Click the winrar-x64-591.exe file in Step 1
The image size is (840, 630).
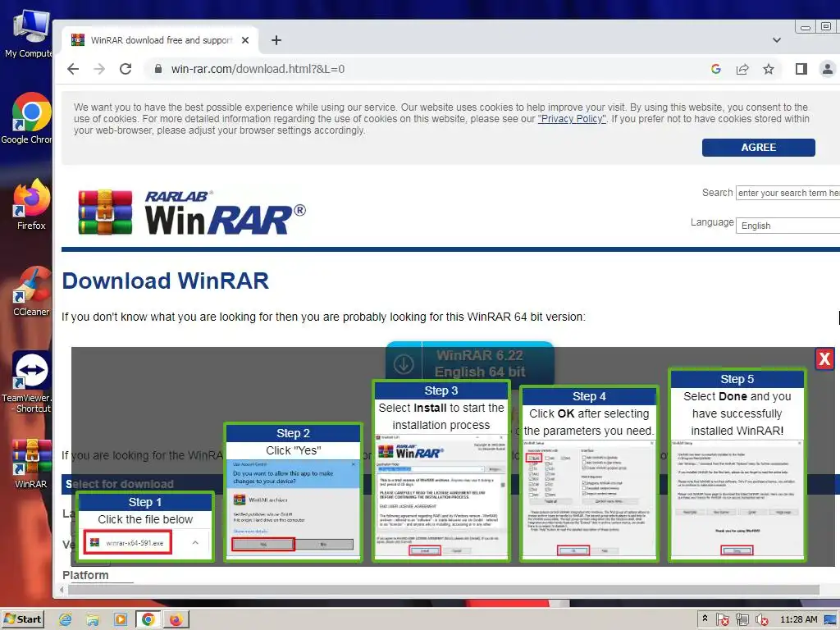128,543
